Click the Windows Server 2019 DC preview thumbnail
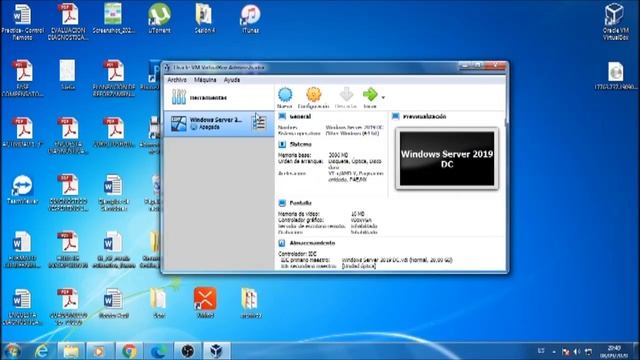Screen dimensions: 640x360 tap(447, 159)
